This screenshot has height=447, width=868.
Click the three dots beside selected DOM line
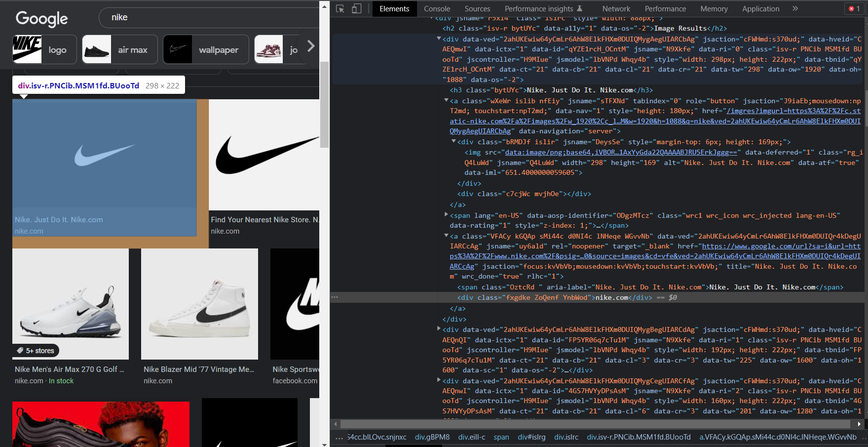point(335,297)
